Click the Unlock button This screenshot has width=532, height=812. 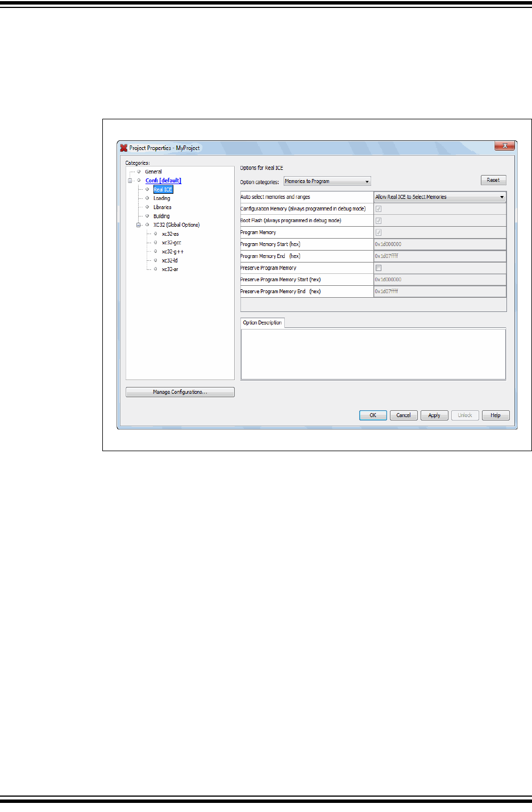(465, 415)
